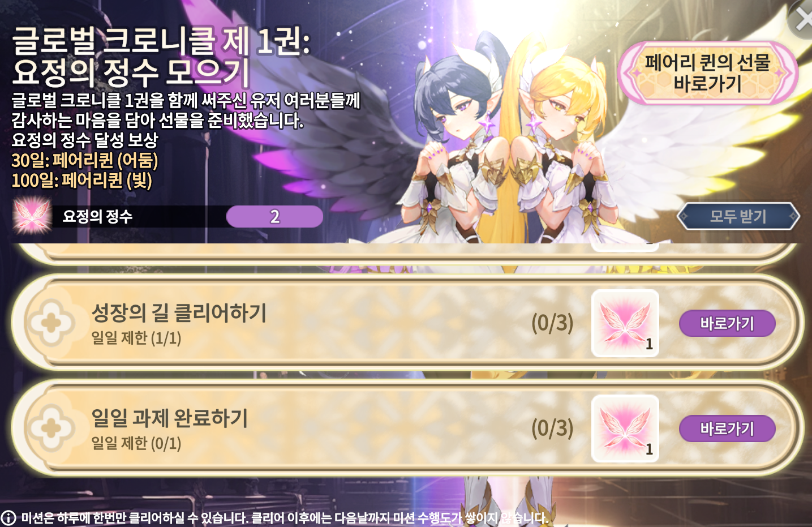Claim all rewards with 모두 받기

[738, 216]
